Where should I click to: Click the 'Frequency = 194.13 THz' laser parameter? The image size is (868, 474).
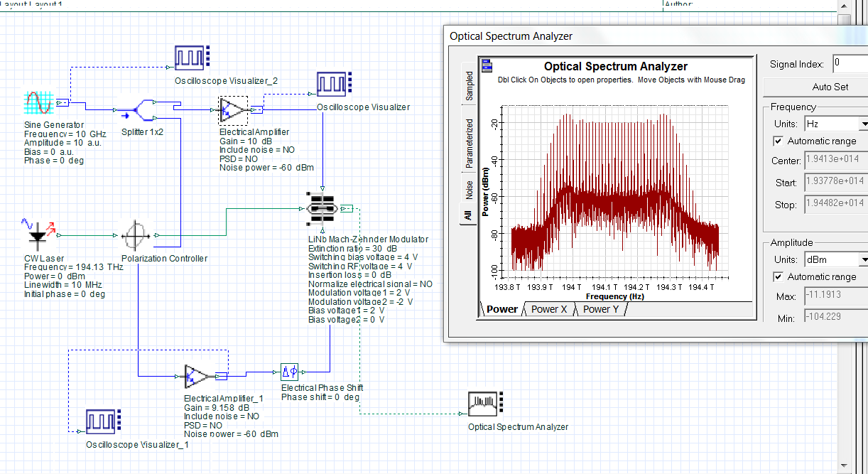click(73, 267)
